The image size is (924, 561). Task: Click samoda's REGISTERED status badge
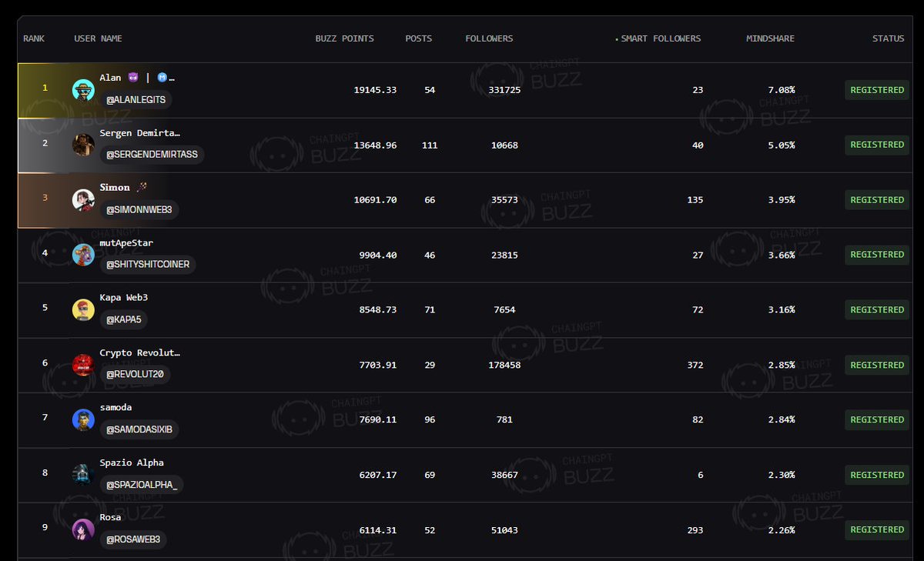pos(877,420)
